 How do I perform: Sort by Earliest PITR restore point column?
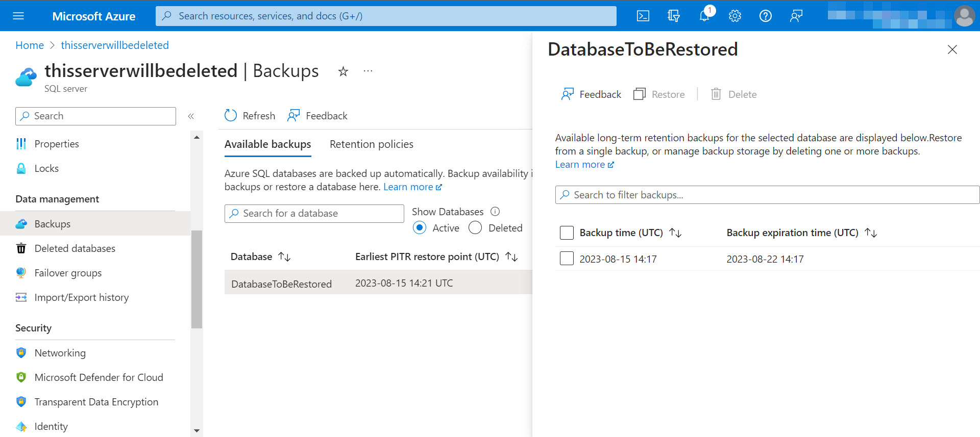(511, 257)
